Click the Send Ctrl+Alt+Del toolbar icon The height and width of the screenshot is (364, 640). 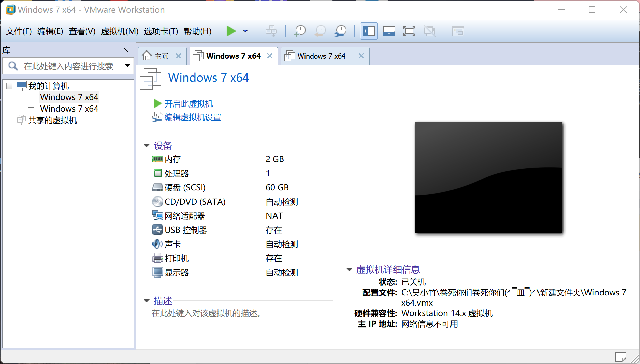click(271, 31)
